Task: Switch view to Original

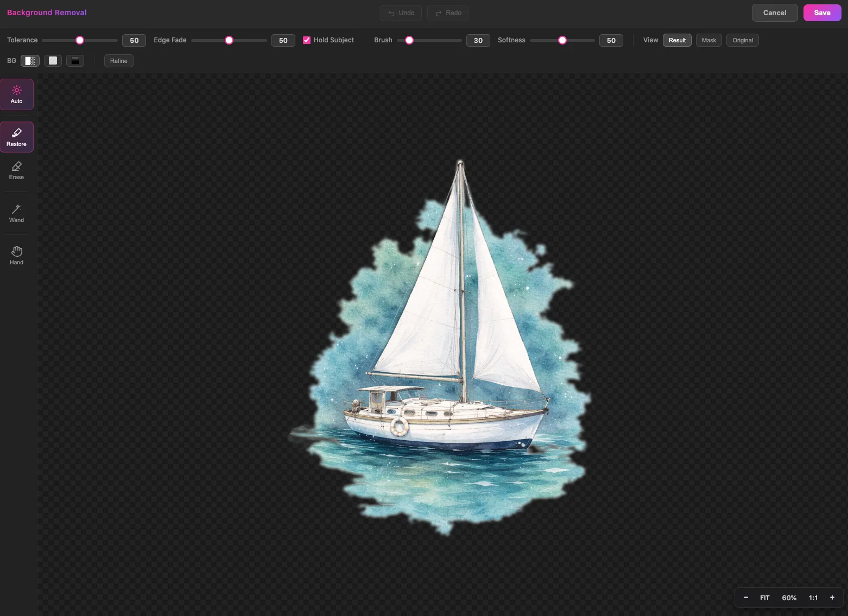Action: [743, 40]
